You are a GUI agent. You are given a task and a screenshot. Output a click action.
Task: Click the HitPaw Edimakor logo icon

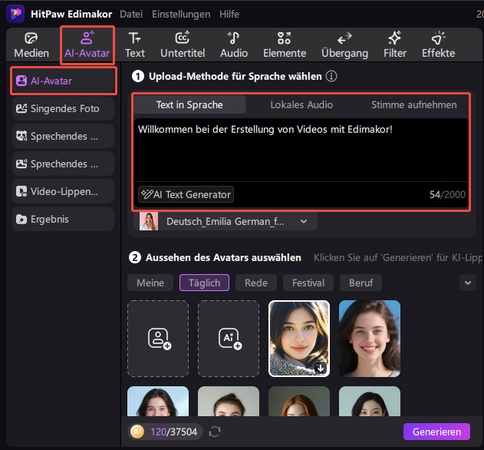[x=15, y=13]
